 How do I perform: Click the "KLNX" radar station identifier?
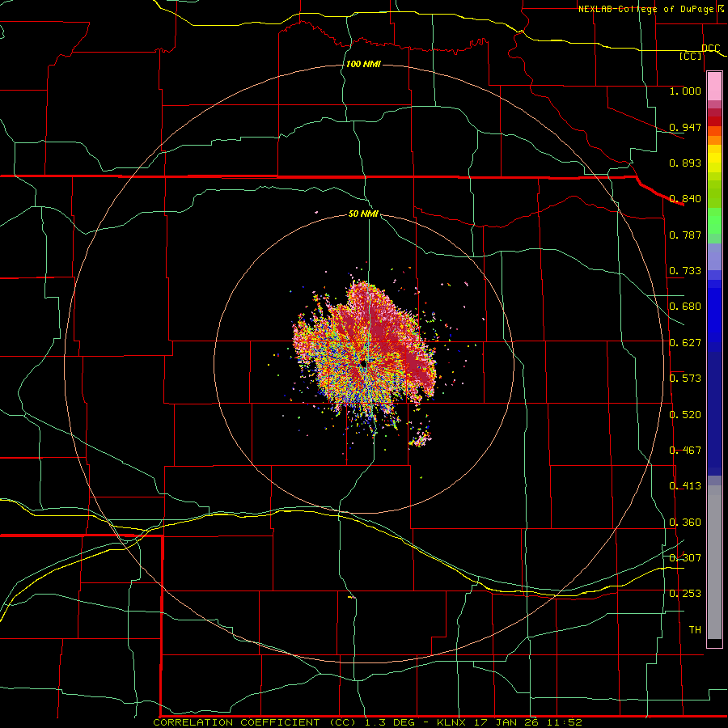point(451,722)
